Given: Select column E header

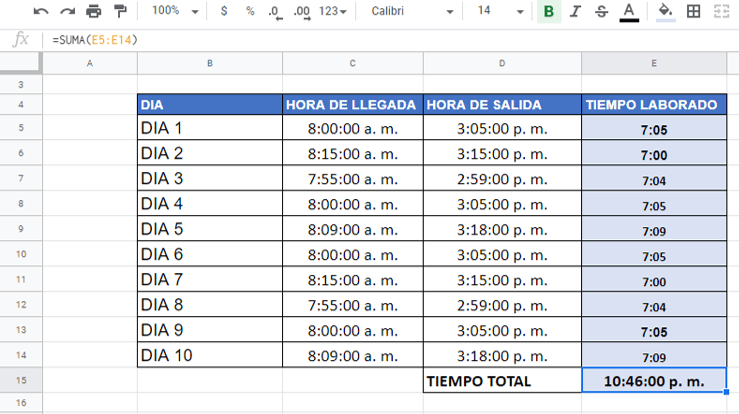Looking at the screenshot, I should coord(654,63).
